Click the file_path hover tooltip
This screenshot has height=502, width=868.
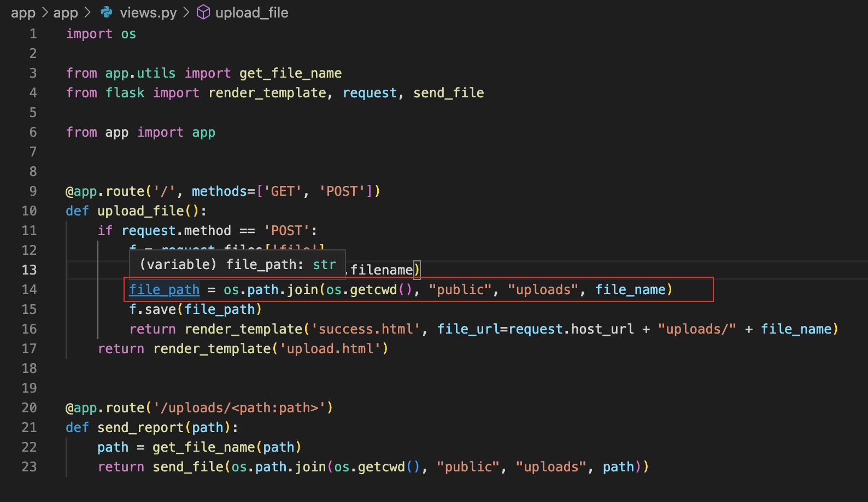pyautogui.click(x=237, y=264)
